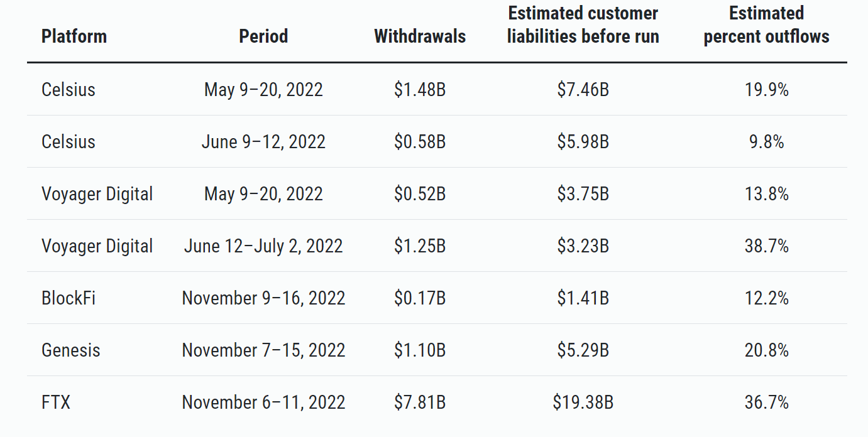Select the FTX platform cell
Image resolution: width=868 pixels, height=437 pixels.
(x=56, y=402)
